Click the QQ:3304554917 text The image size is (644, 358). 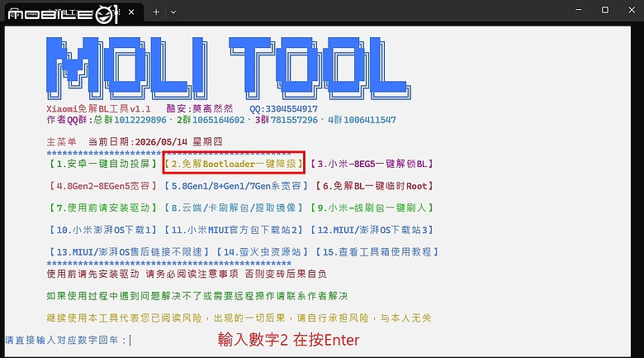point(284,109)
